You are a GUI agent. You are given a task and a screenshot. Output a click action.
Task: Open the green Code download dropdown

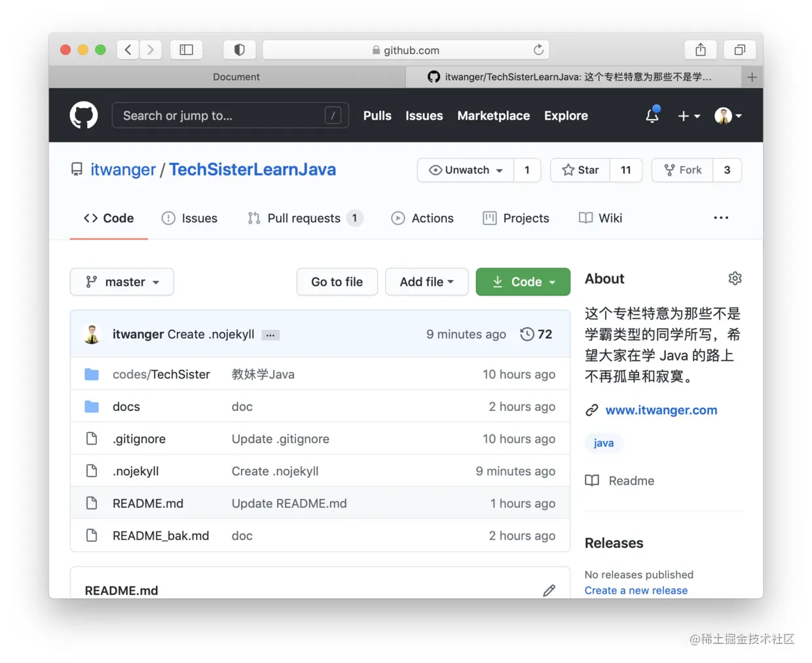pyautogui.click(x=523, y=282)
